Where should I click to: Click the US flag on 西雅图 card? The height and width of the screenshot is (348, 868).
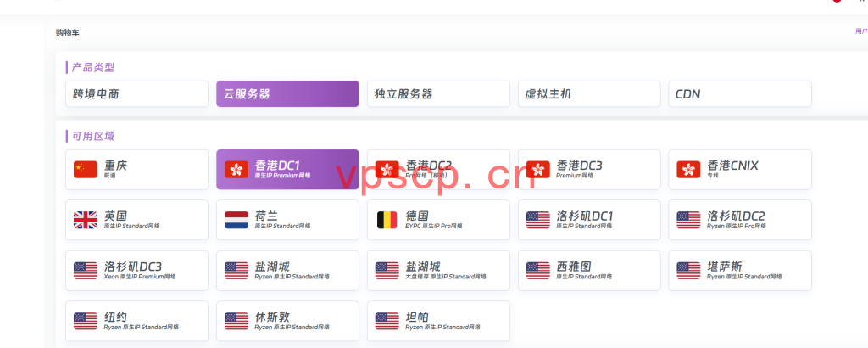point(538,271)
